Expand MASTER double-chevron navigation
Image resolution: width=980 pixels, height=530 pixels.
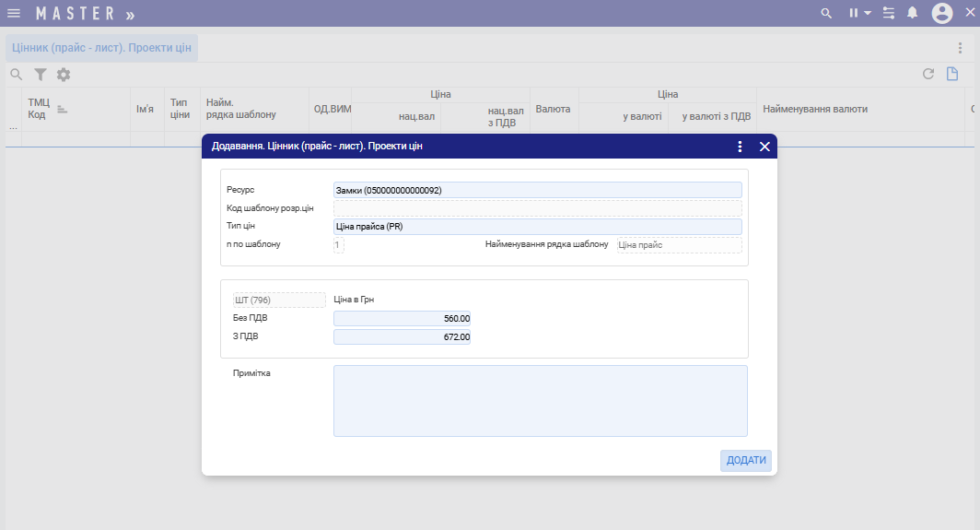130,15
